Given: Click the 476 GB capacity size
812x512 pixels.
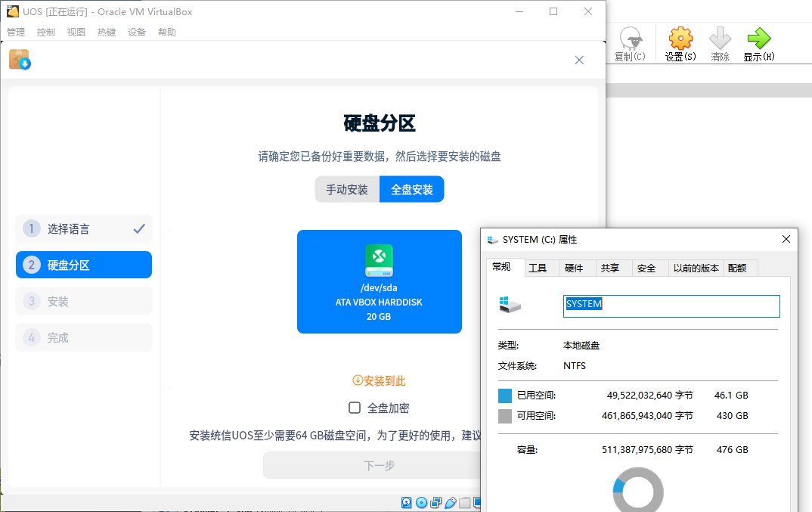Looking at the screenshot, I should 733,450.
